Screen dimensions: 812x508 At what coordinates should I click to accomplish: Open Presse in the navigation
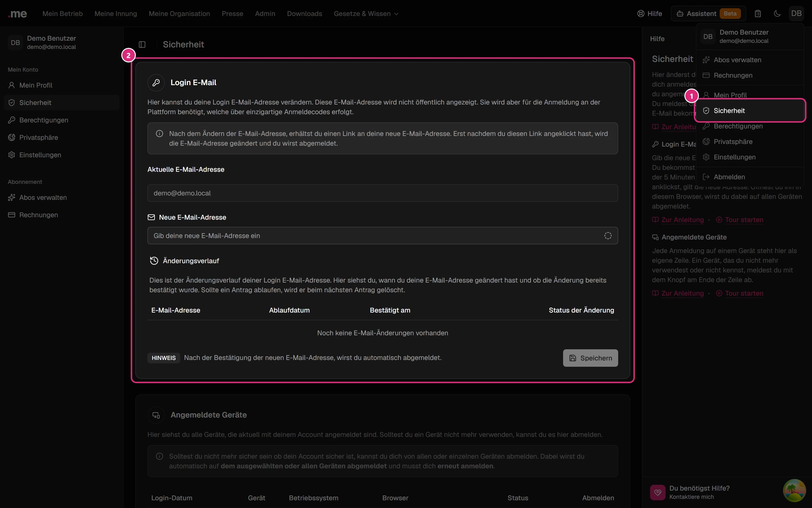pyautogui.click(x=232, y=14)
